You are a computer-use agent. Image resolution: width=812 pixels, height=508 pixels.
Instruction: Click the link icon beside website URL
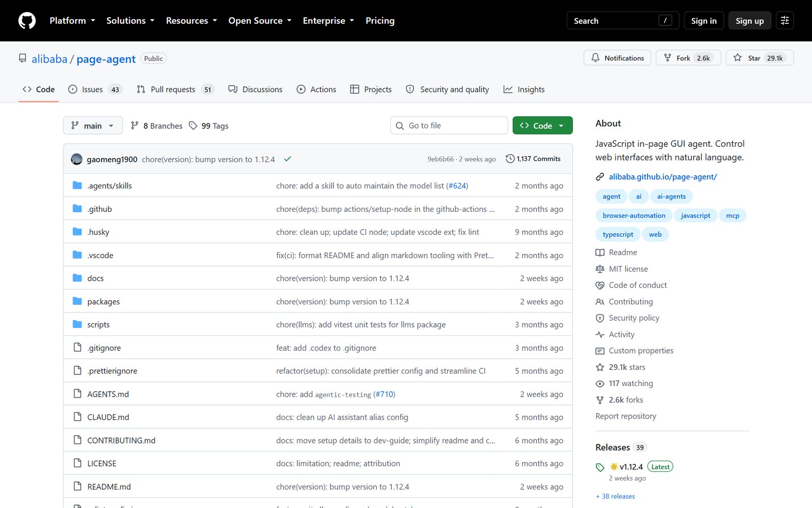click(600, 177)
